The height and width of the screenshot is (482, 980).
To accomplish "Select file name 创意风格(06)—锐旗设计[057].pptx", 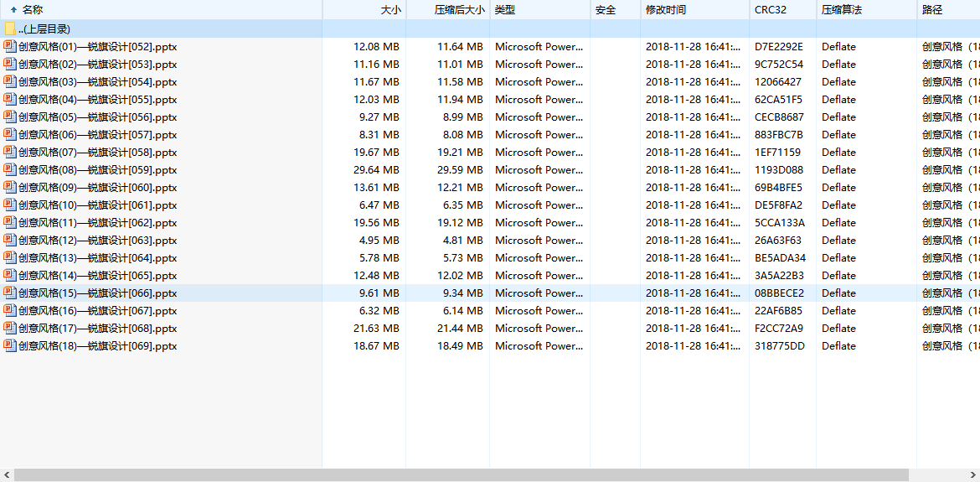I will click(97, 134).
